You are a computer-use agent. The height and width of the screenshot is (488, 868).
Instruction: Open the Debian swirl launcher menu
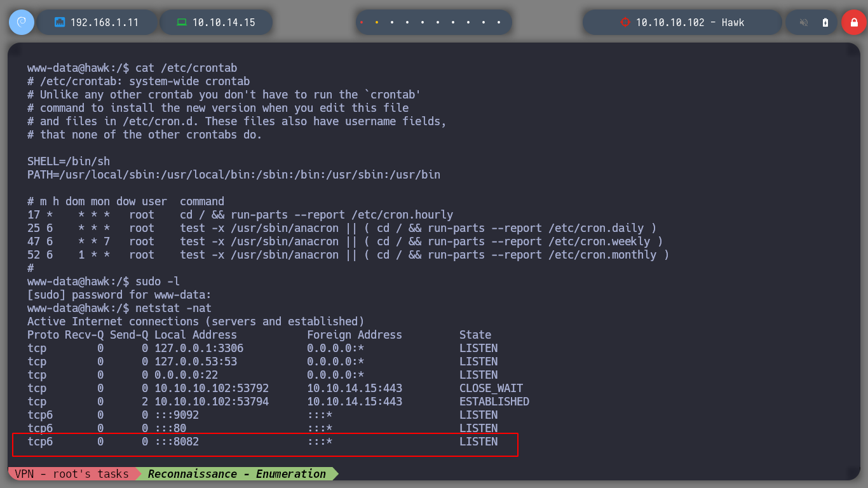click(21, 22)
